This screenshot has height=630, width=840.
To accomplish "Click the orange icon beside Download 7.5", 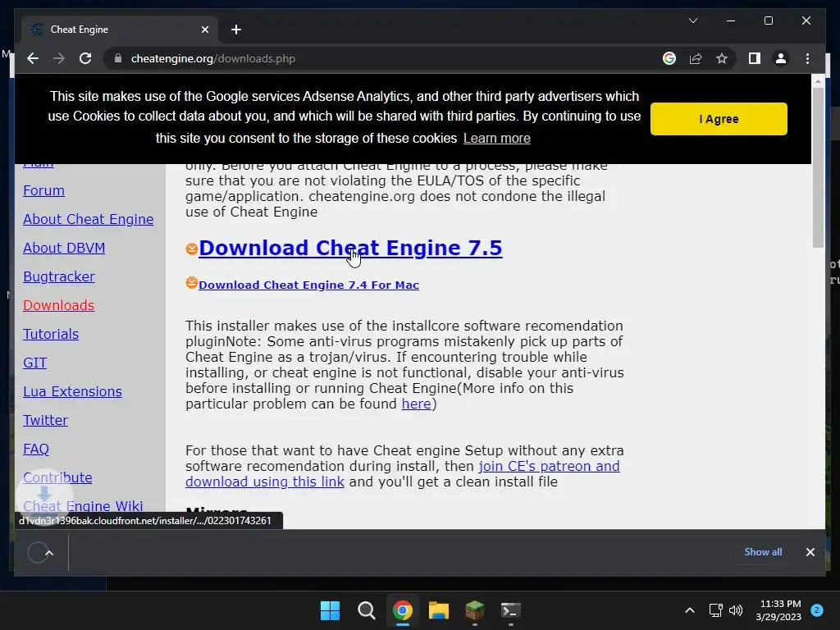I will tap(192, 249).
